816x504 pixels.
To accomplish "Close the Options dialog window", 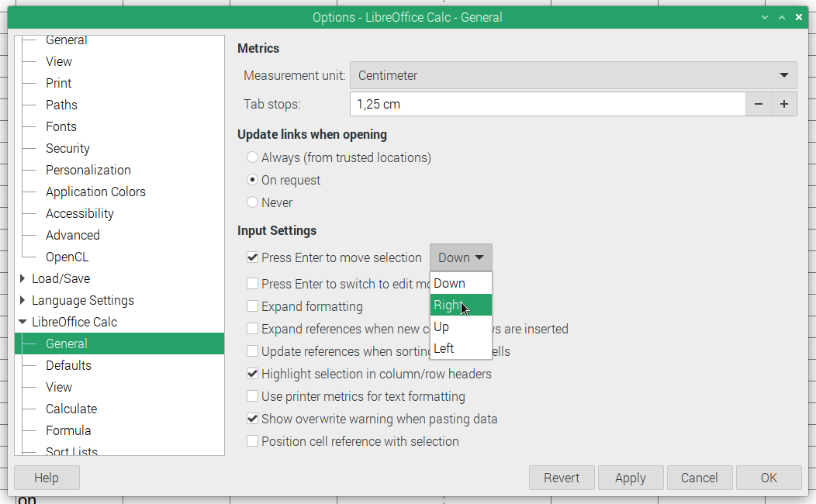I will [799, 17].
